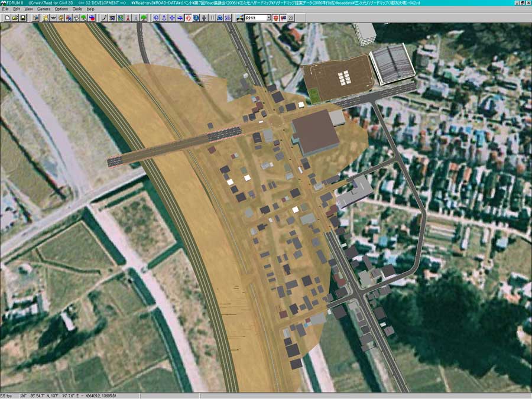Select the blue four-way pan icon
This screenshot has height=399, width=532.
[x=172, y=18]
